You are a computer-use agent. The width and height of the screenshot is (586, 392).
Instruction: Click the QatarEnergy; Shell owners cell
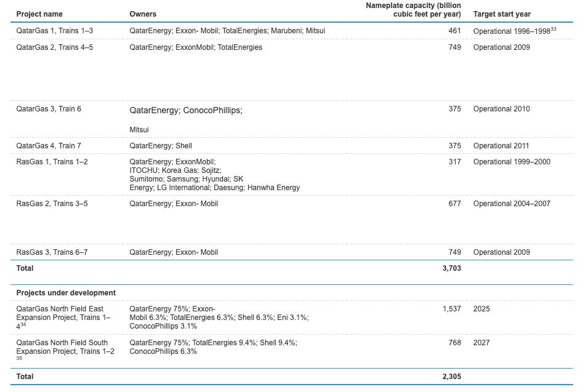[161, 146]
